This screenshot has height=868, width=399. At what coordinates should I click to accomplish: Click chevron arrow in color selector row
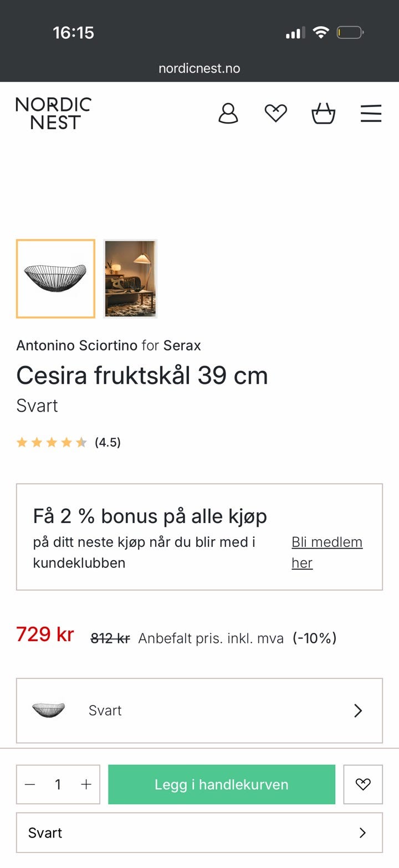[358, 710]
